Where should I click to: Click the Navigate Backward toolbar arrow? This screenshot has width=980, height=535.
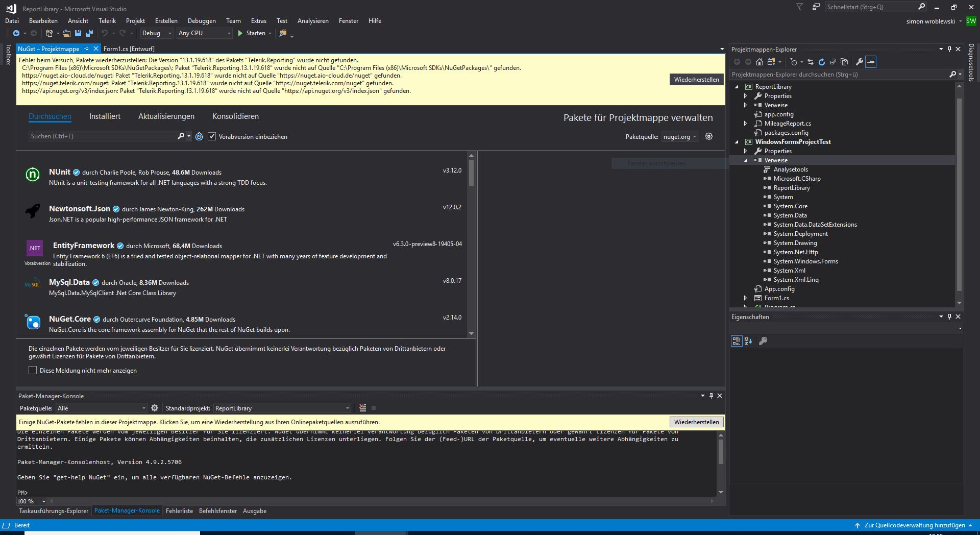[16, 33]
